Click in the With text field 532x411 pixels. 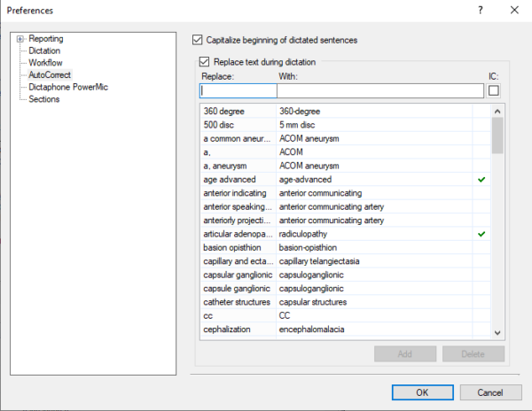coord(379,90)
